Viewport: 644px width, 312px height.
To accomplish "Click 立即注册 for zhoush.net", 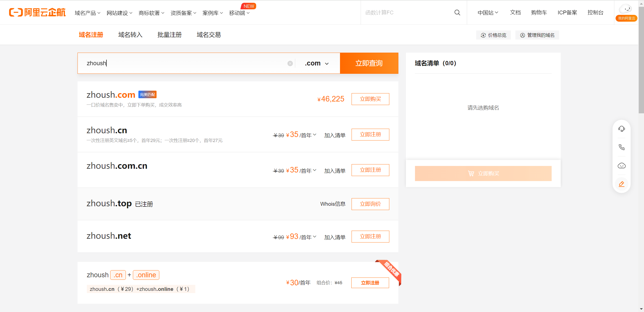I will pyautogui.click(x=370, y=236).
